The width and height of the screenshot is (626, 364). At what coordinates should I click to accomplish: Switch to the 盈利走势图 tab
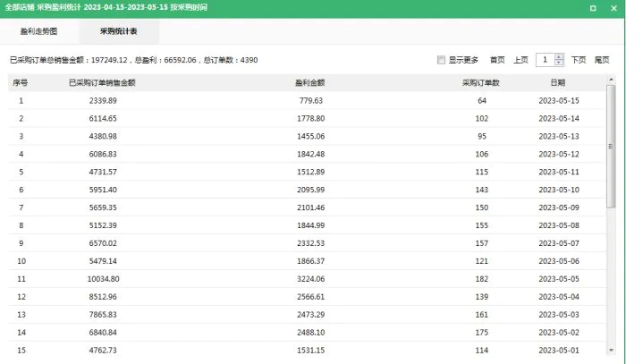38,31
